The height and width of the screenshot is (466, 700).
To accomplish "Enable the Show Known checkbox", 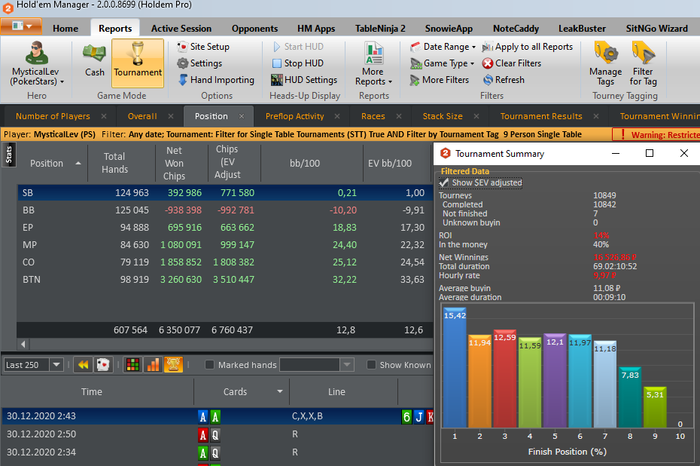I will 371,365.
